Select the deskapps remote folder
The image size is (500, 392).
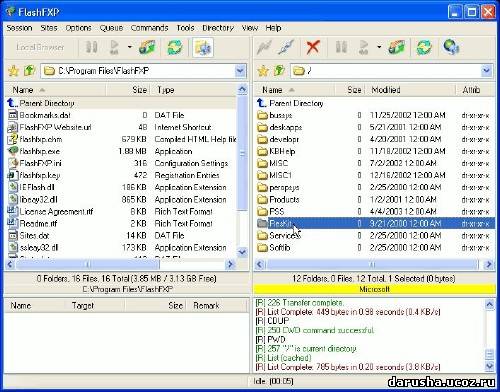286,127
